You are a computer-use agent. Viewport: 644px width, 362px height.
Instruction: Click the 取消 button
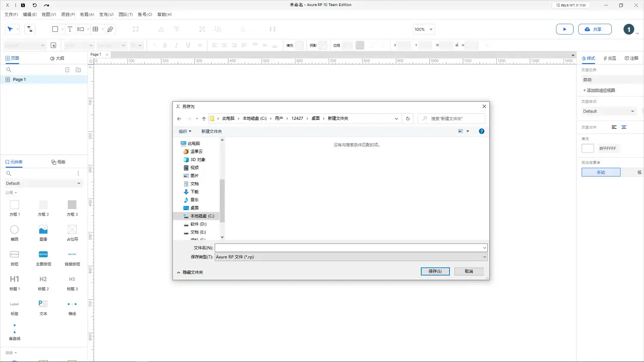pos(468,271)
